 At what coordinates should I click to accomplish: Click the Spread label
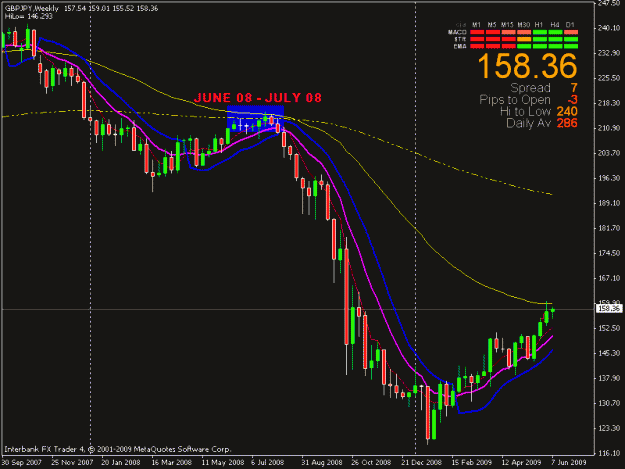pyautogui.click(x=530, y=88)
